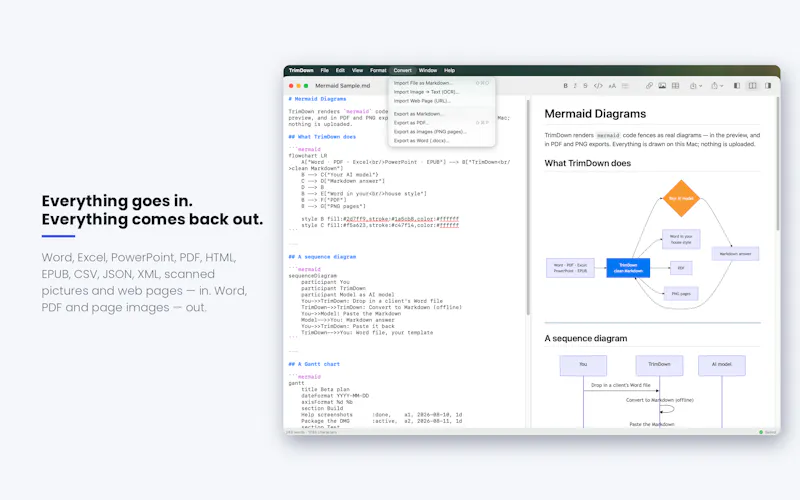Click the text size aA icon
Image resolution: width=800 pixels, height=500 pixels.
612,86
